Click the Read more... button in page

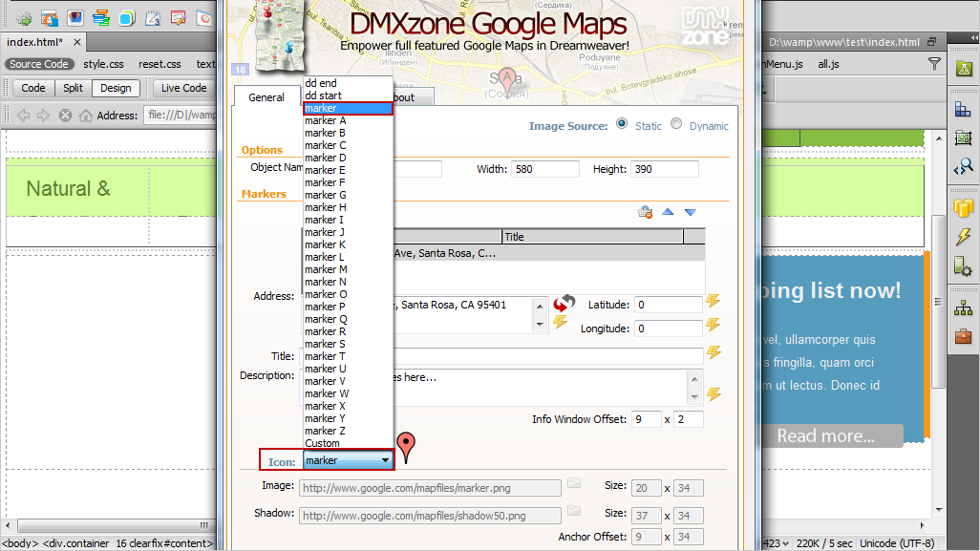tap(832, 435)
